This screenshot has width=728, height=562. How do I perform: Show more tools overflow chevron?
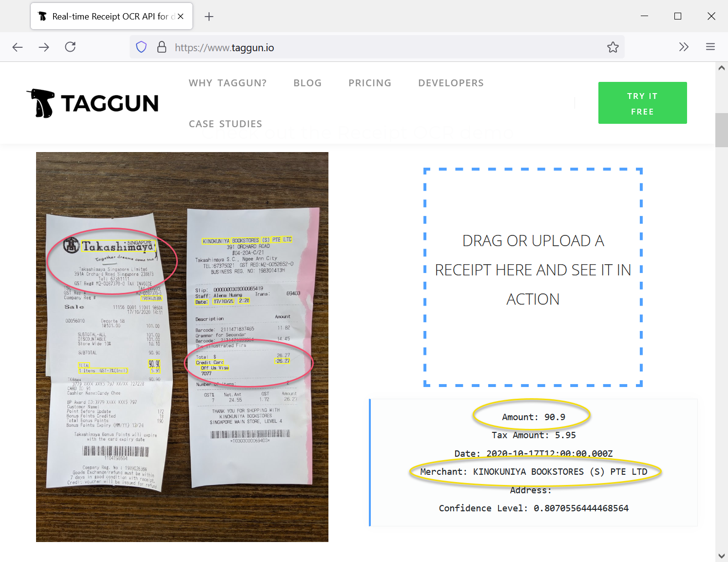tap(684, 47)
